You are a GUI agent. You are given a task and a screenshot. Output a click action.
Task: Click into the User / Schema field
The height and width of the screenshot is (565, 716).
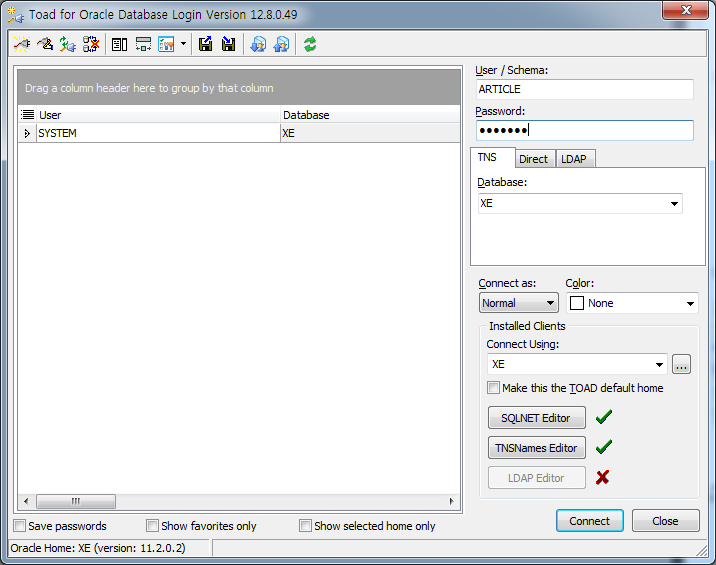click(584, 89)
